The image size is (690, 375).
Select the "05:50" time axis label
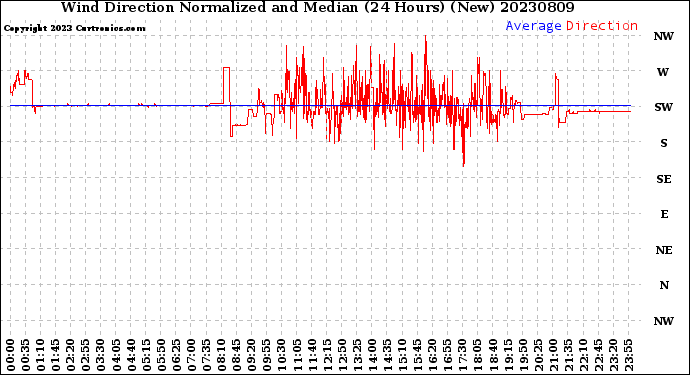click(161, 355)
